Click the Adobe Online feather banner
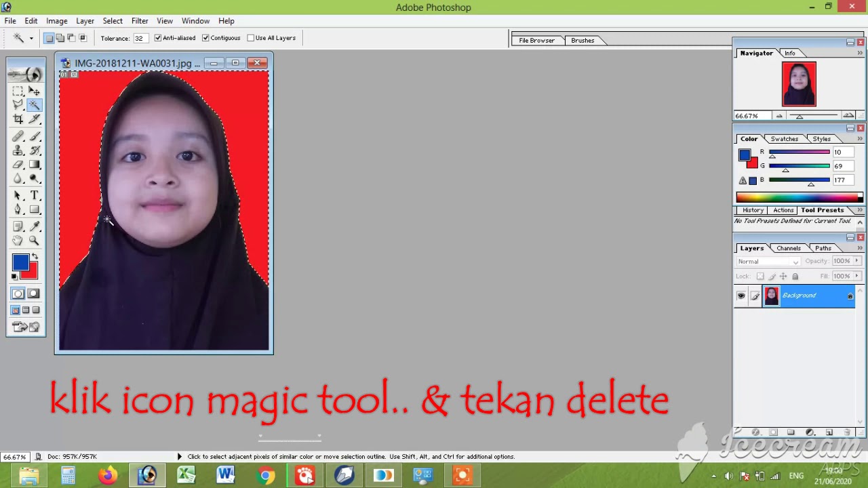The height and width of the screenshot is (488, 868). click(26, 74)
